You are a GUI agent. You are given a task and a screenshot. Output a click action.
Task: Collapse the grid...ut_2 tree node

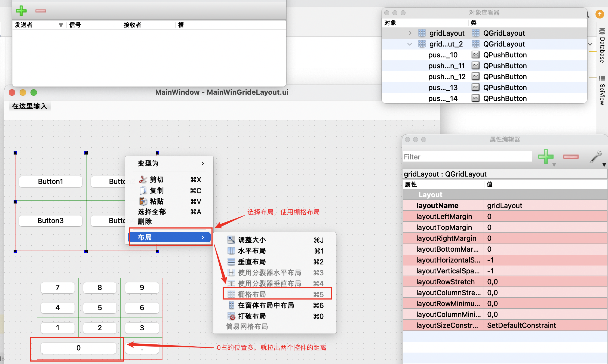pos(410,44)
